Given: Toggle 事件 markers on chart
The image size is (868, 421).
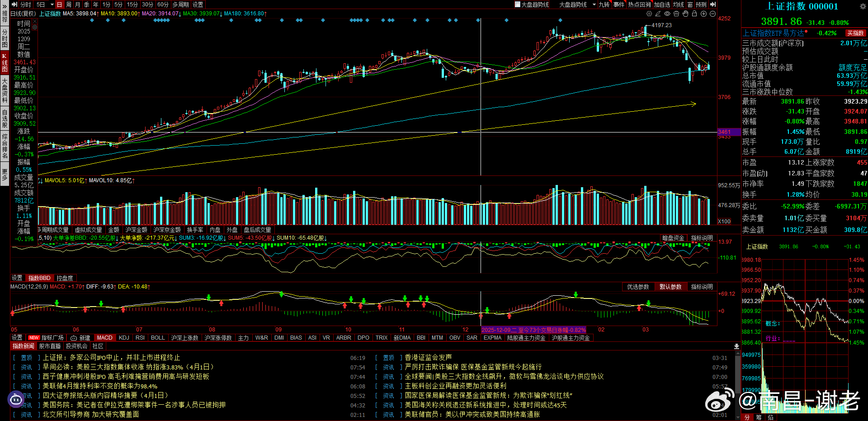Looking at the screenshot, I should click(x=619, y=5).
